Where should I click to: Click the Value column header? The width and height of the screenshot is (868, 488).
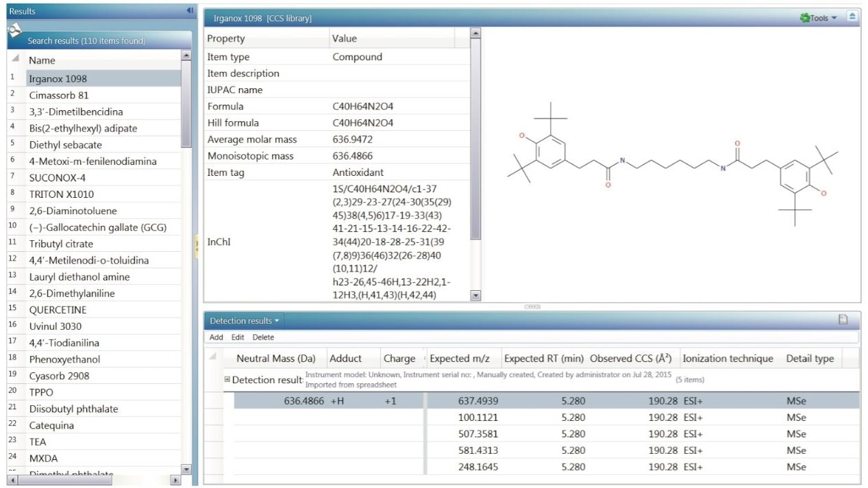391,38
